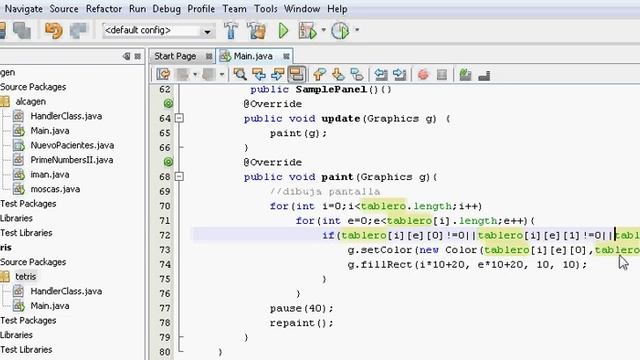The width and height of the screenshot is (640, 360).
Task: Click the Debug Project icon
Action: click(x=307, y=31)
